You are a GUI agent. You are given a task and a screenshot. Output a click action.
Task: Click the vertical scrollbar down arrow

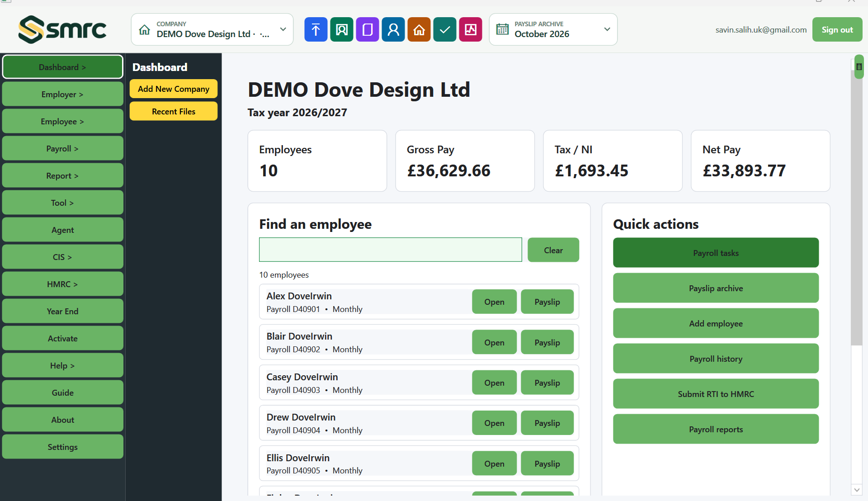click(857, 490)
